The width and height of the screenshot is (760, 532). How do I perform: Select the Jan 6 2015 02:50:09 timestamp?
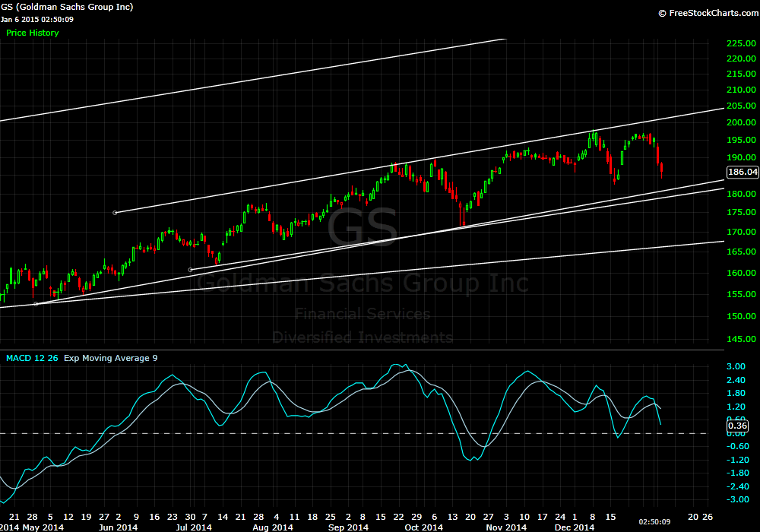(x=36, y=20)
